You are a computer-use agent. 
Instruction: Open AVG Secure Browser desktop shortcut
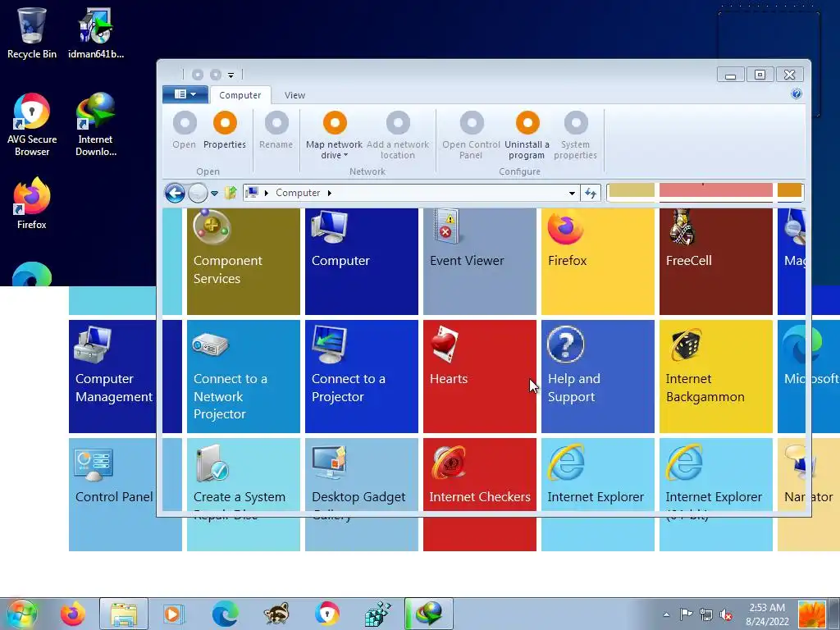click(32, 125)
